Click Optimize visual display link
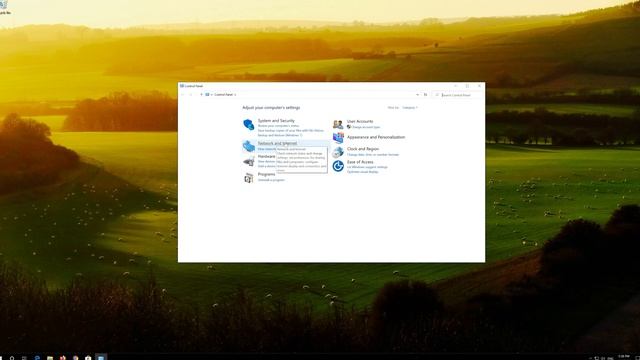640x360 pixels. click(x=362, y=172)
